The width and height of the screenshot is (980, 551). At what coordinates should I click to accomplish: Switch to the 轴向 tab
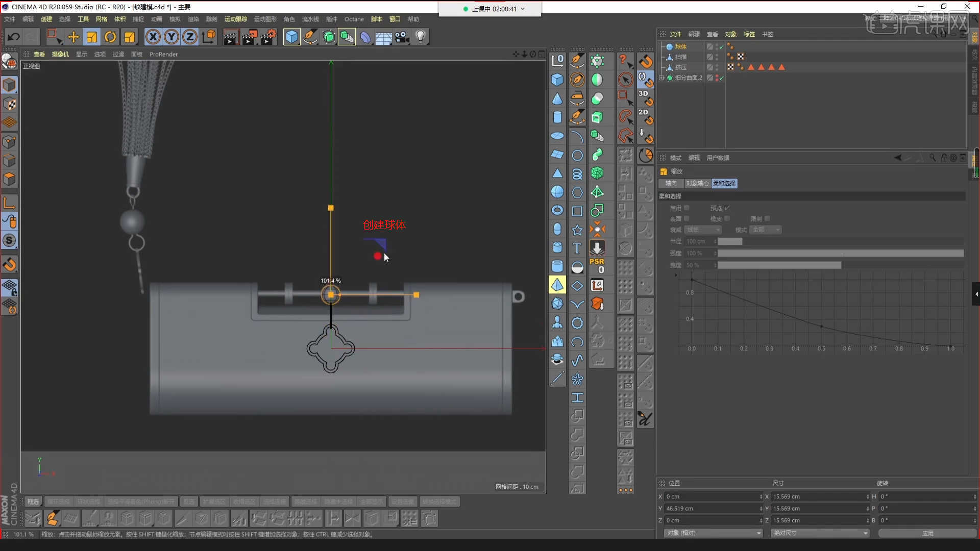671,183
